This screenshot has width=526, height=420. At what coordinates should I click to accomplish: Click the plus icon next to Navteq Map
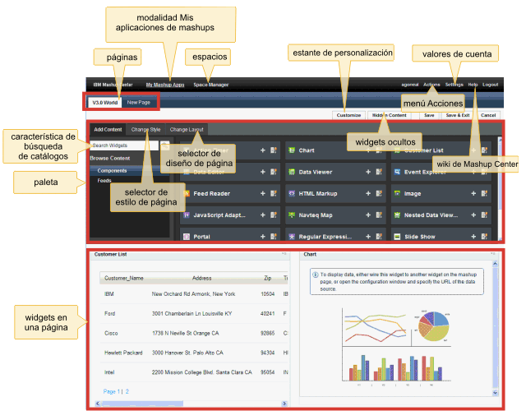[368, 215]
